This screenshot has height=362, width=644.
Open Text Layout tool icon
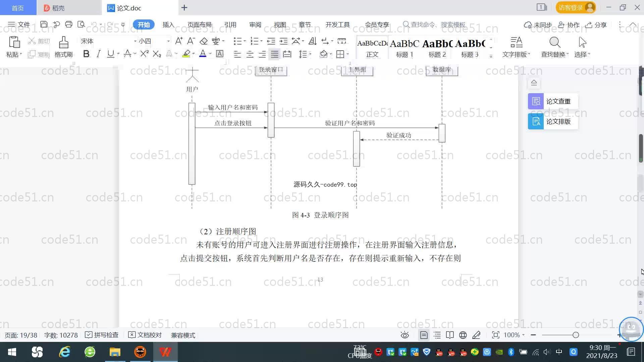click(x=516, y=43)
